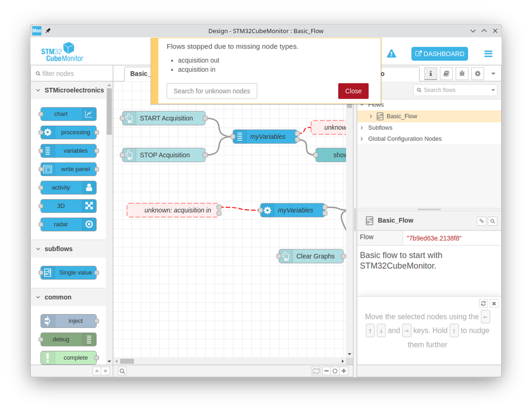Open the DASHBOARD
The width and height of the screenshot is (532, 413).
tap(439, 54)
